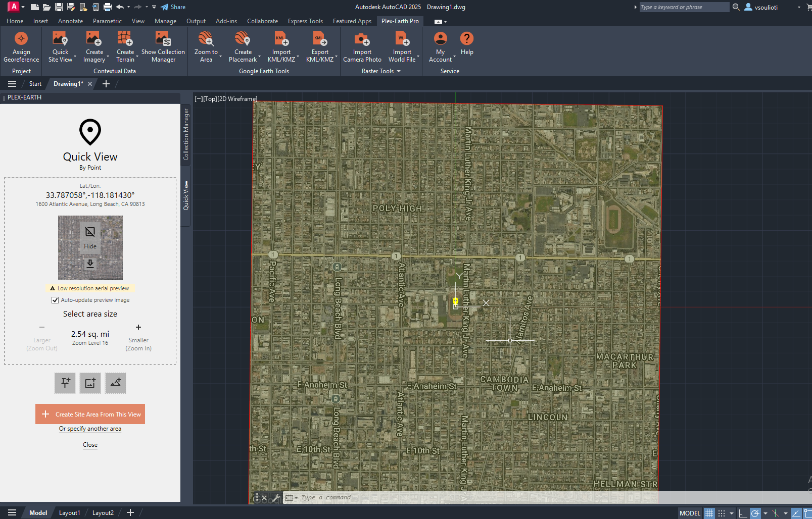The image size is (812, 519).
Task: Click Create Site Area From This View
Action: tap(90, 414)
